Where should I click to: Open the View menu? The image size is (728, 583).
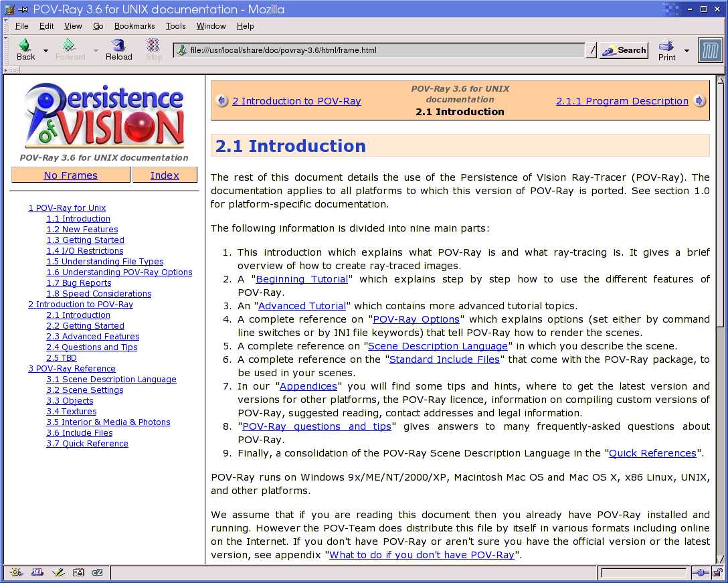73,26
